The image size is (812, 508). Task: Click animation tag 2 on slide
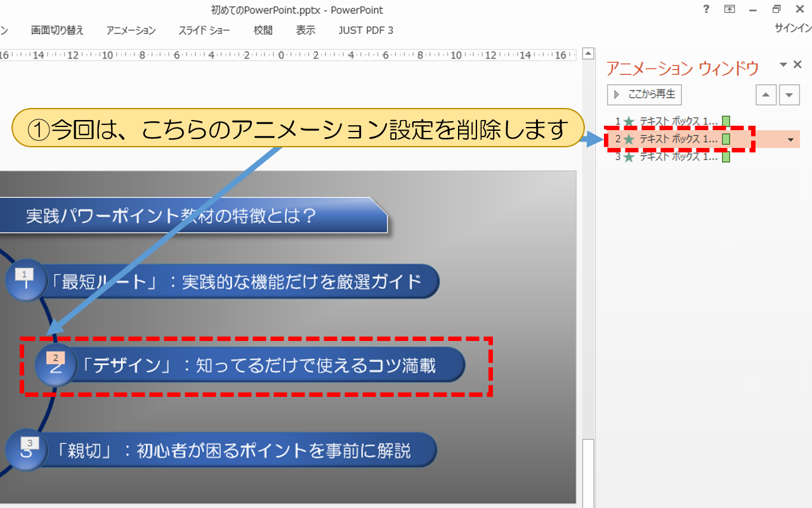pyautogui.click(x=55, y=358)
